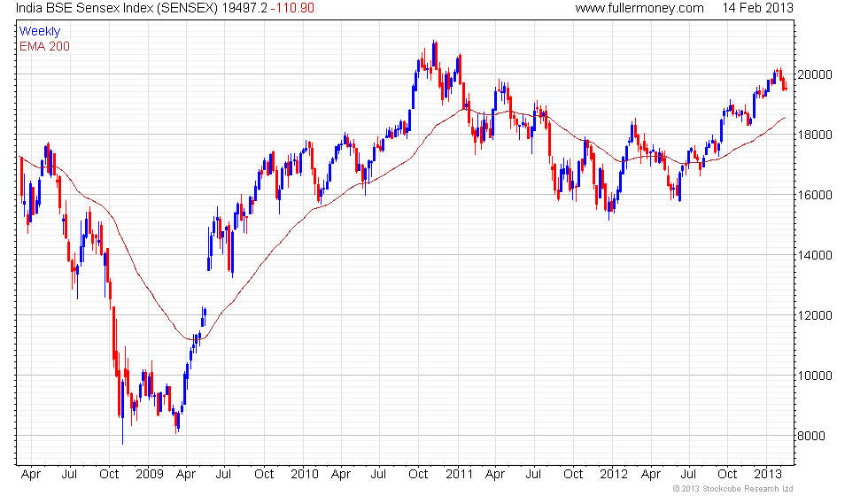
Task: Click the Oct label immediately before 2012
Action: (574, 475)
